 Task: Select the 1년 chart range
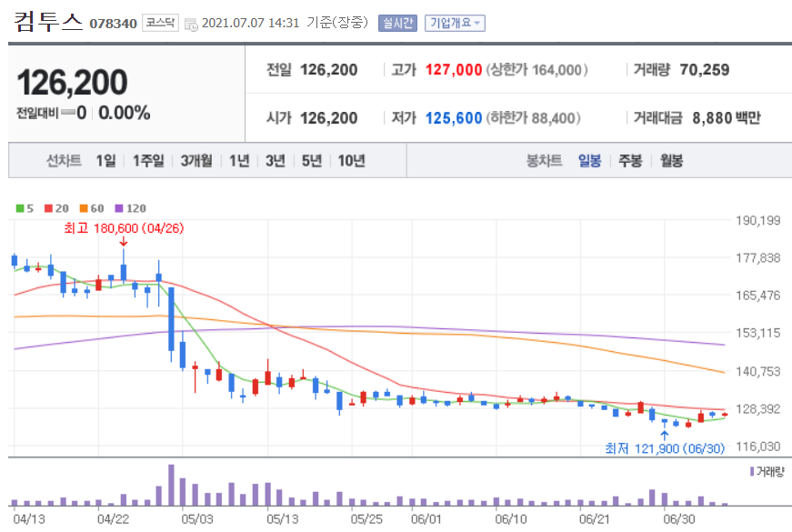(x=239, y=161)
